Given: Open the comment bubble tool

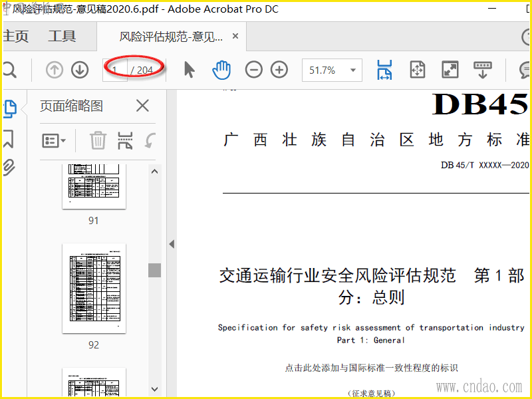Looking at the screenshot, I should (x=525, y=70).
